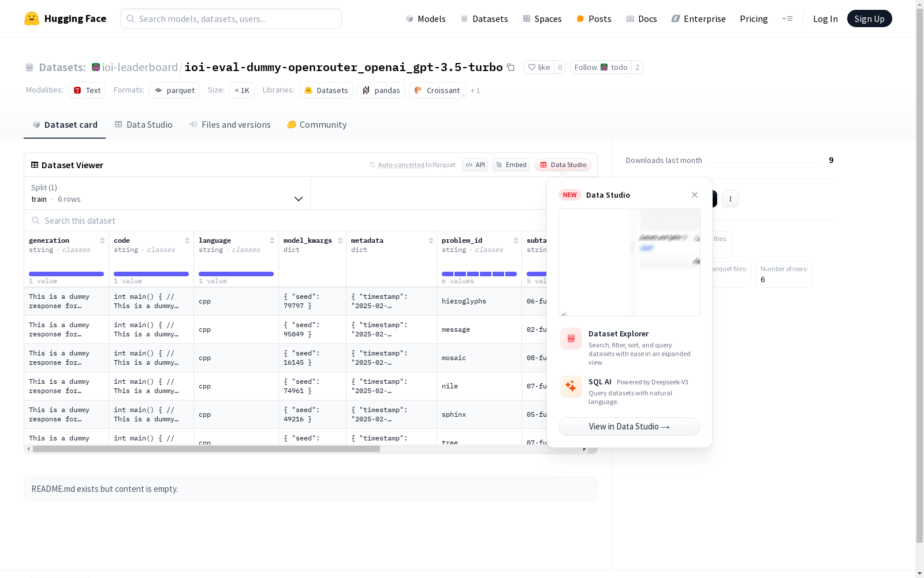Show the +1 additional libraries
Image resolution: width=924 pixels, height=578 pixels.
(x=475, y=90)
